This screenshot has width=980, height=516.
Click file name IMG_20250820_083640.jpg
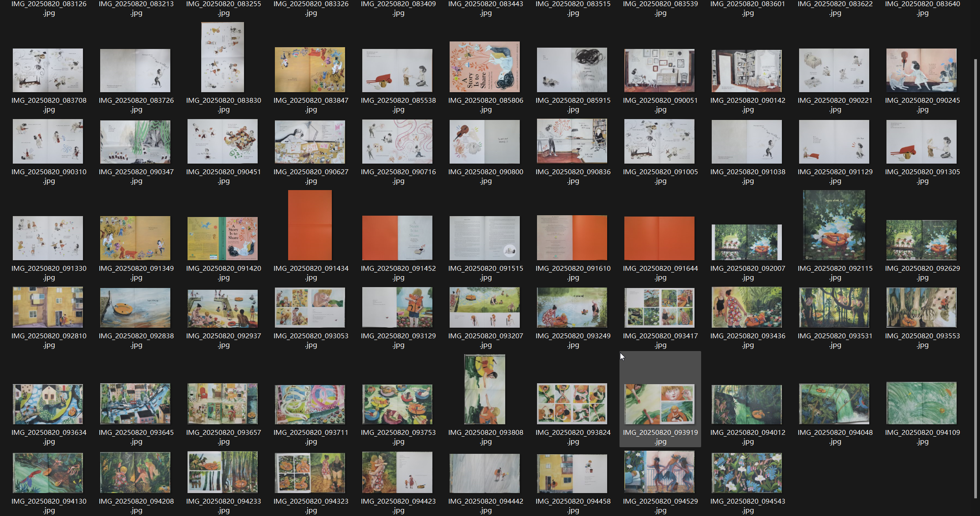tap(923, 8)
